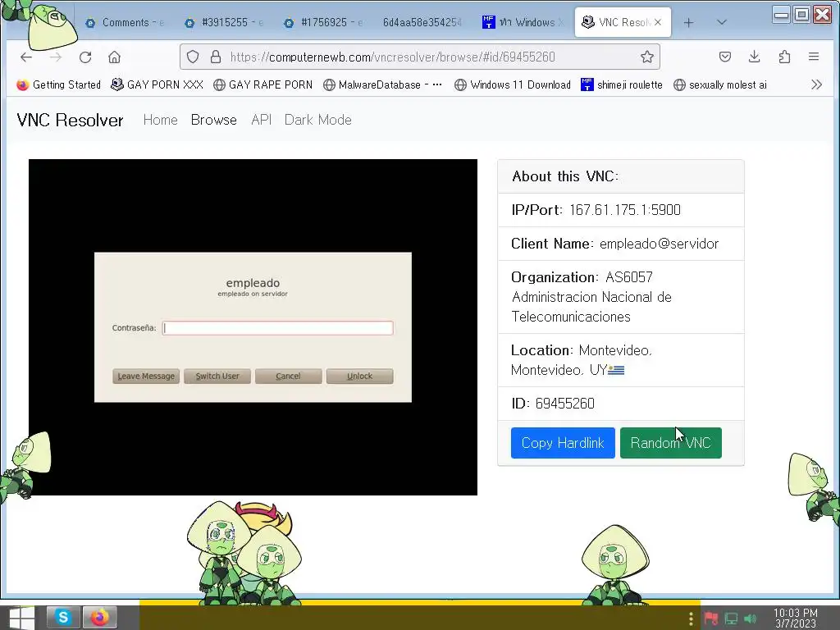
Task: Open Skype from the taskbar
Action: coord(63,618)
